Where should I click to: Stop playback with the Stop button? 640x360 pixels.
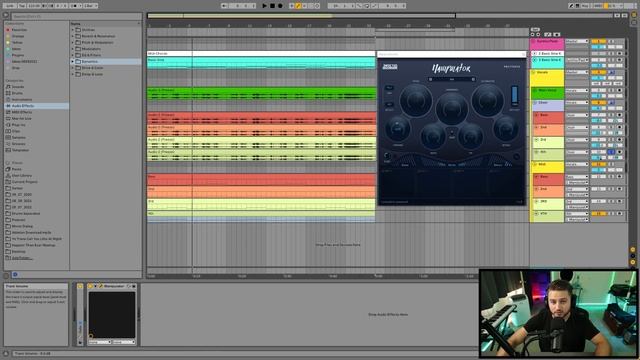point(272,6)
